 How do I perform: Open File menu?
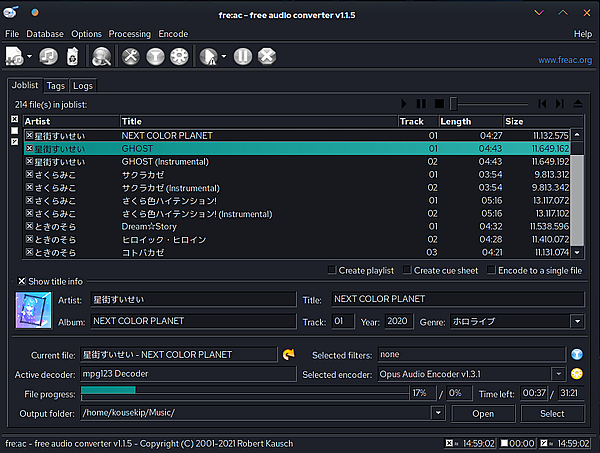pos(12,34)
